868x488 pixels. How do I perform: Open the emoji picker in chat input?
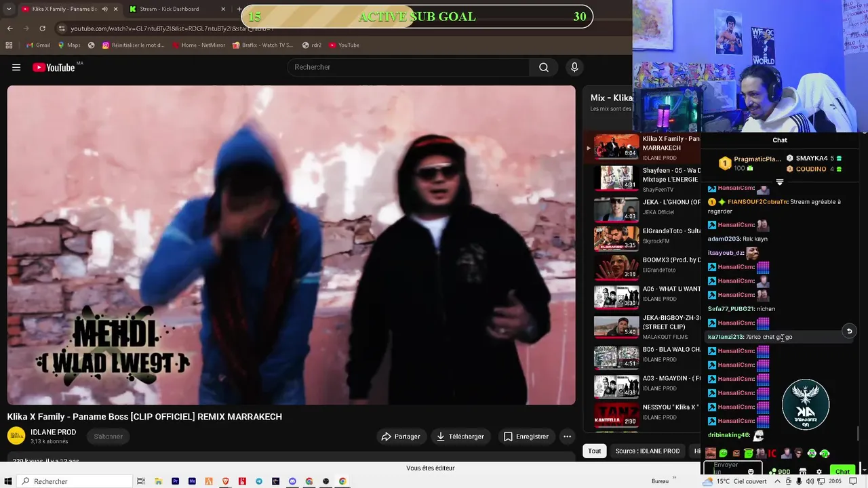point(751,471)
